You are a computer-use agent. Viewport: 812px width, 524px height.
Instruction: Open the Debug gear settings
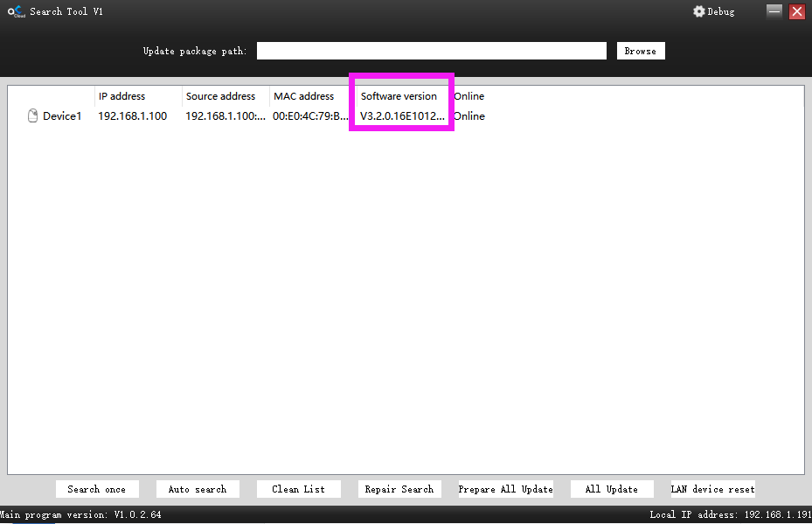713,11
